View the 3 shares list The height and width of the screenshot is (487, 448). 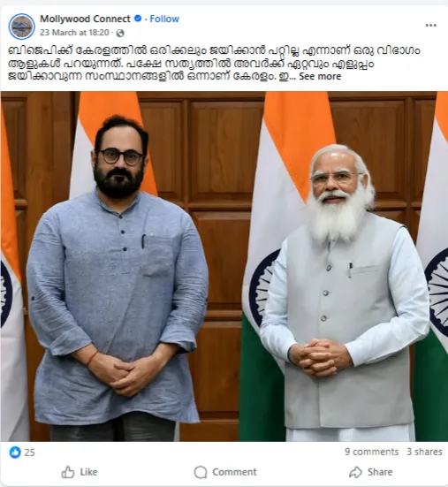tap(424, 452)
